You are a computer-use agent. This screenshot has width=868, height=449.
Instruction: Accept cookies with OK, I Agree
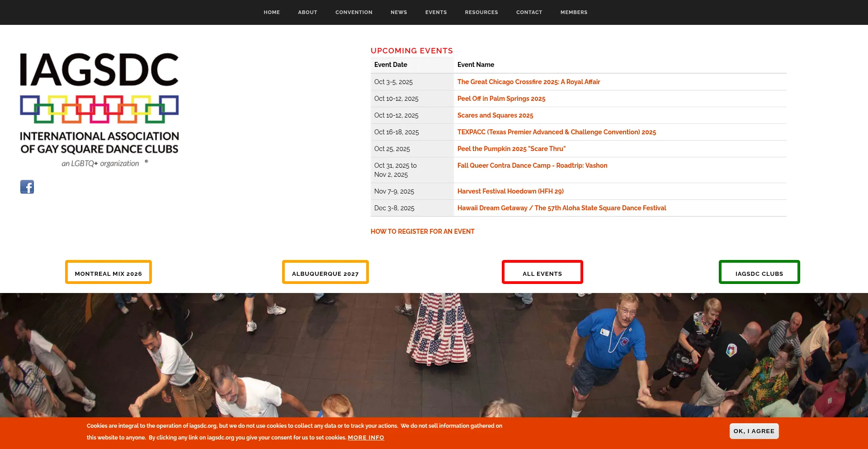point(754,431)
